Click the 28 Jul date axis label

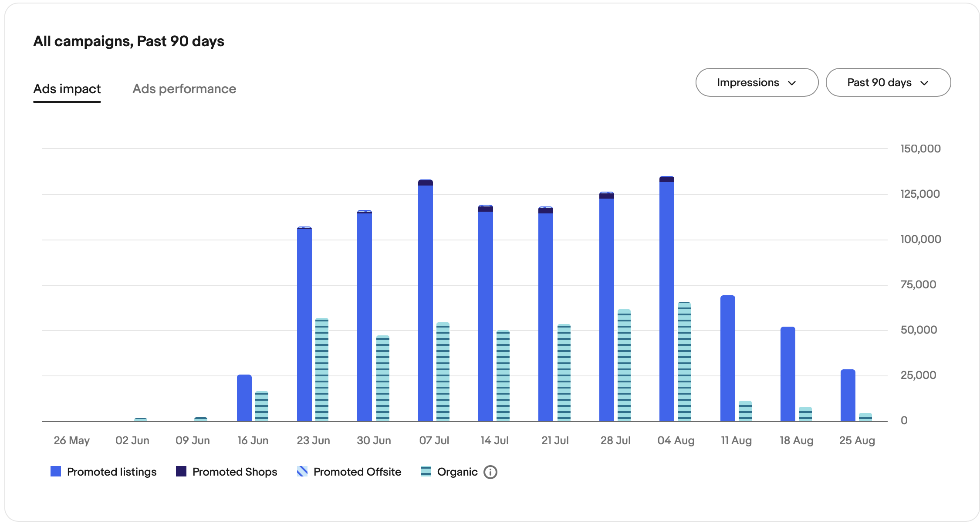point(615,441)
